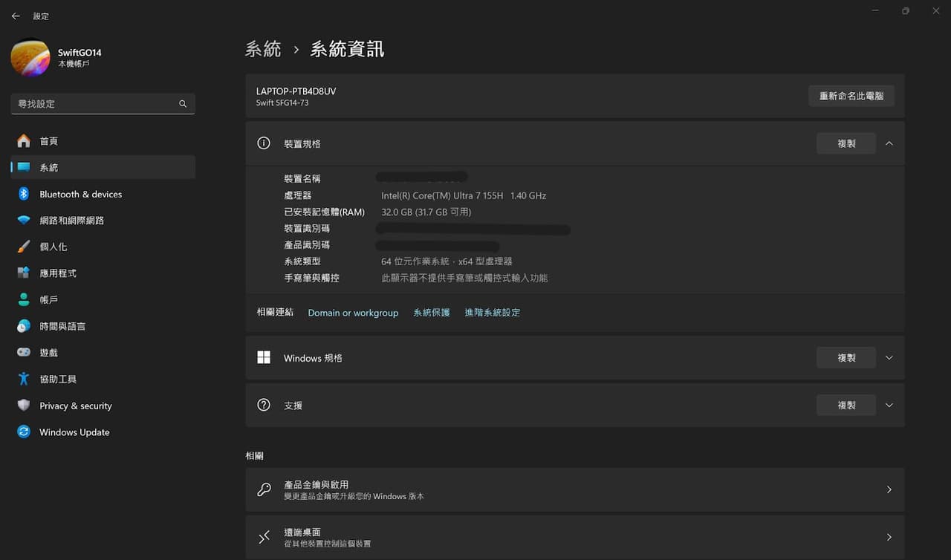
Task: Open Windows Update sync icon
Action: pyautogui.click(x=24, y=432)
